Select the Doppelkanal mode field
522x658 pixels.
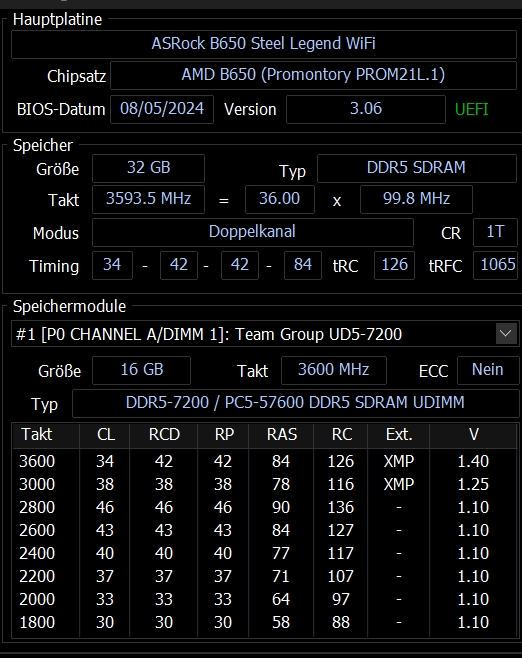[x=253, y=232]
